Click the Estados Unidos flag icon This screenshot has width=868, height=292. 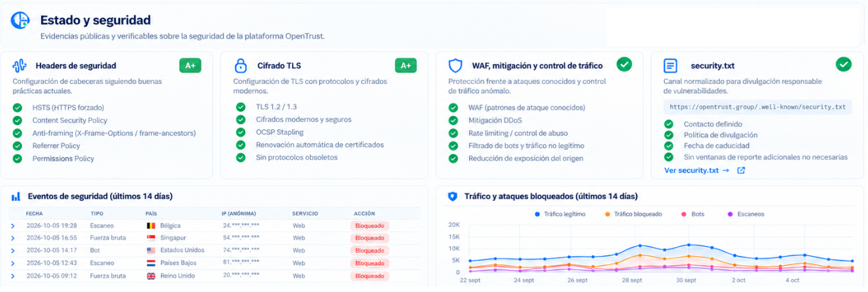click(151, 250)
